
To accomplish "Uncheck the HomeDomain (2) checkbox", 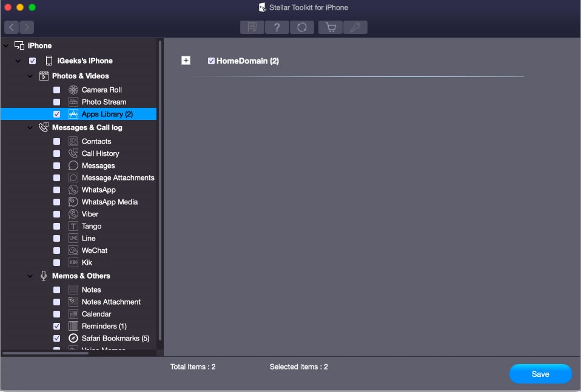I will 211,61.
